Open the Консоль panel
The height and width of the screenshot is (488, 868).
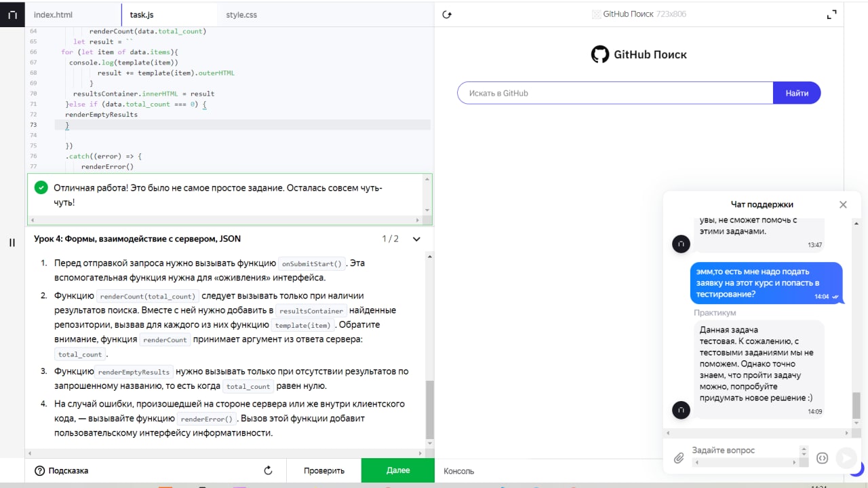(459, 470)
